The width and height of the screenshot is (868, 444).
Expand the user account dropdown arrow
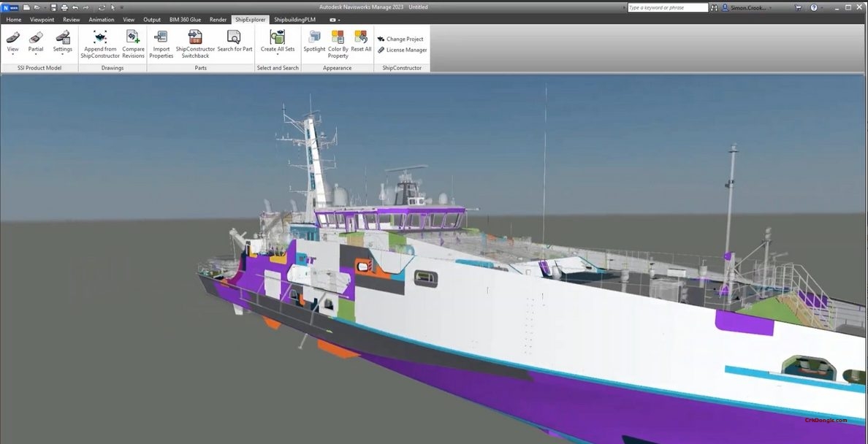tap(770, 8)
